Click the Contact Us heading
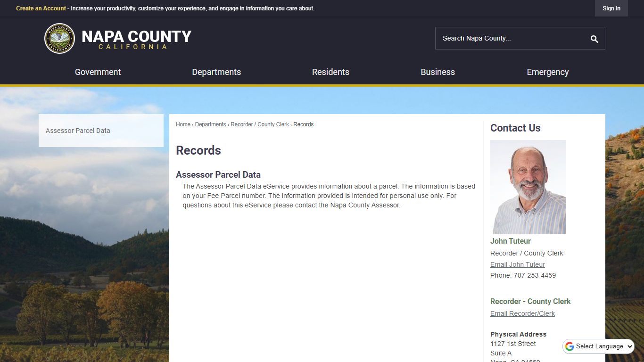 [515, 128]
